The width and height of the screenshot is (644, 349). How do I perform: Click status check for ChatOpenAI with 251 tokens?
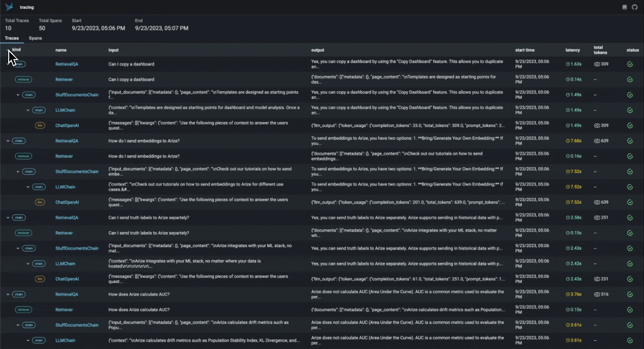(630, 279)
